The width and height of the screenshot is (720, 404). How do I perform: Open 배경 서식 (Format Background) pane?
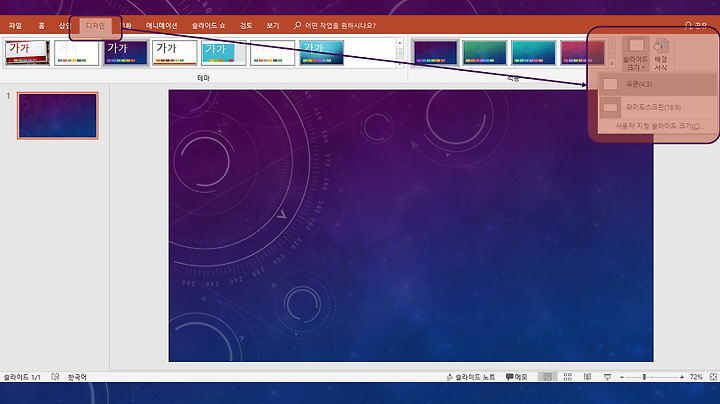pyautogui.click(x=661, y=54)
